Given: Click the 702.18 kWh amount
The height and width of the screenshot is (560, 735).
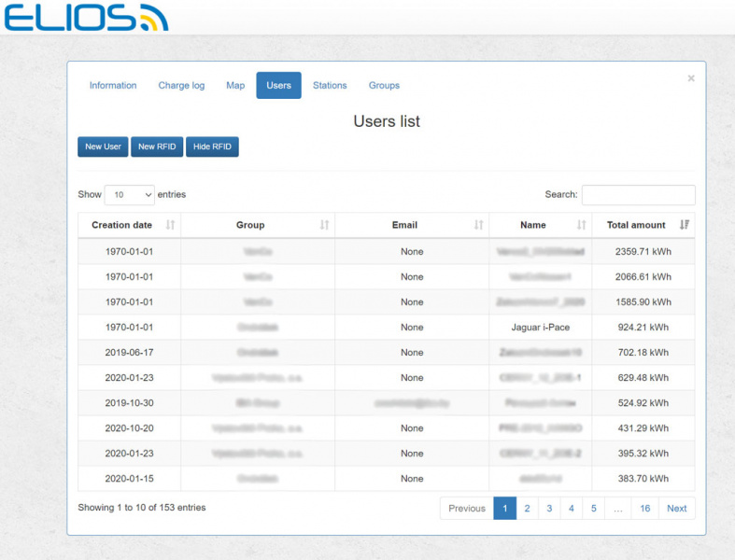Looking at the screenshot, I should 643,353.
